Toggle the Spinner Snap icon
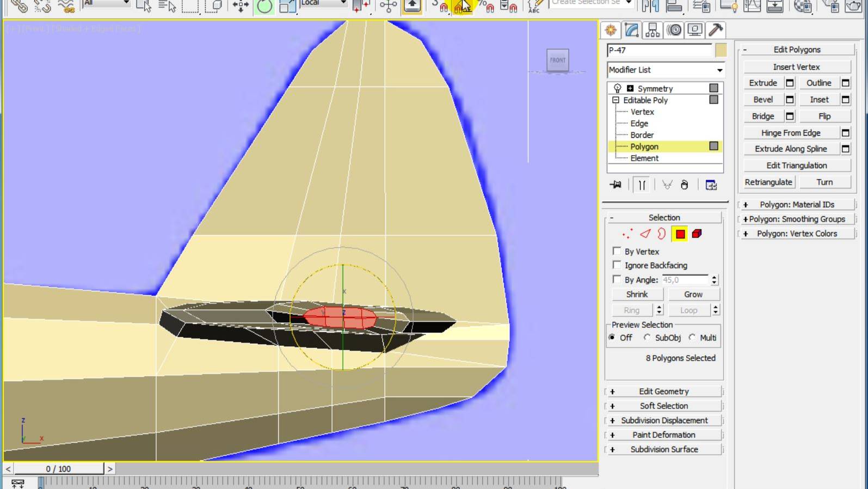The height and width of the screenshot is (489, 868). pos(509,6)
